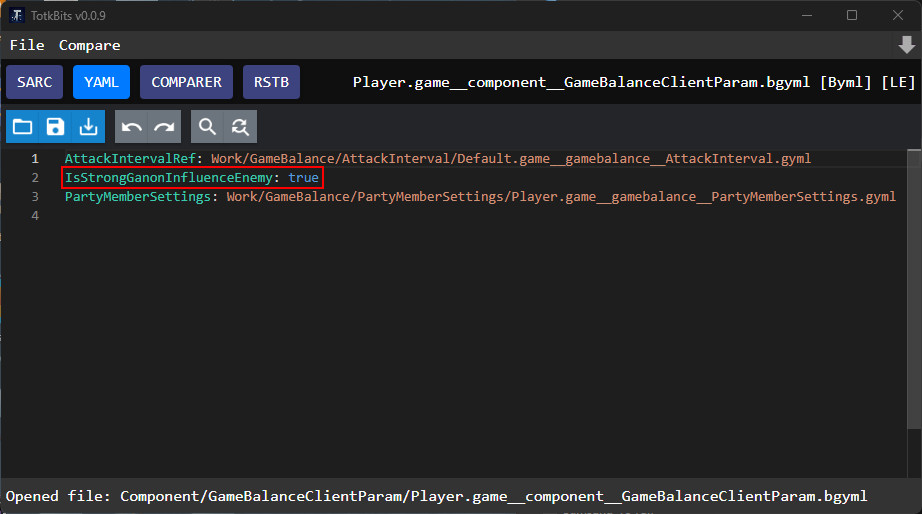Maximize the TotkBits window
Viewport: 922px width, 514px height.
click(x=852, y=15)
